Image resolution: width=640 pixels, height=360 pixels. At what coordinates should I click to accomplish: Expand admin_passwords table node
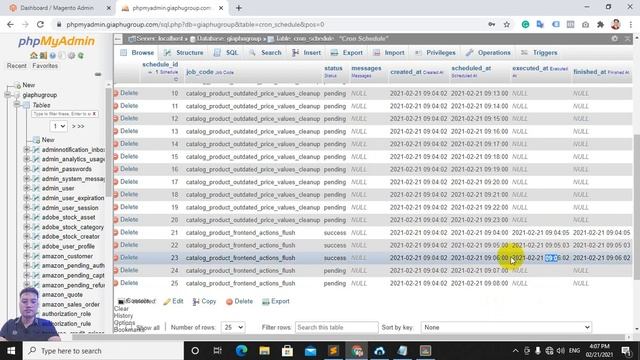tap(27, 169)
